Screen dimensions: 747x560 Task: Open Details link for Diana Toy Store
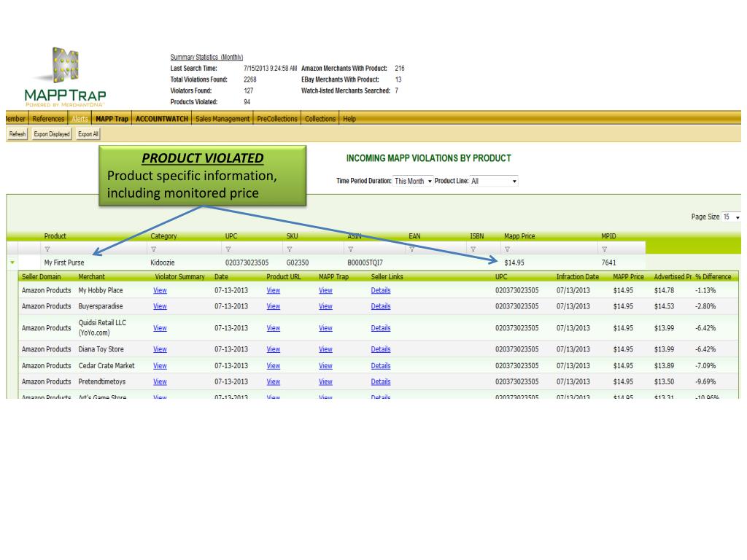click(381, 349)
